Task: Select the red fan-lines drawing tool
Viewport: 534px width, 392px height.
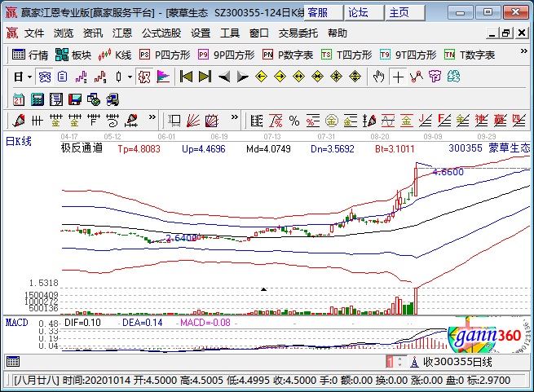Action: tap(193, 121)
